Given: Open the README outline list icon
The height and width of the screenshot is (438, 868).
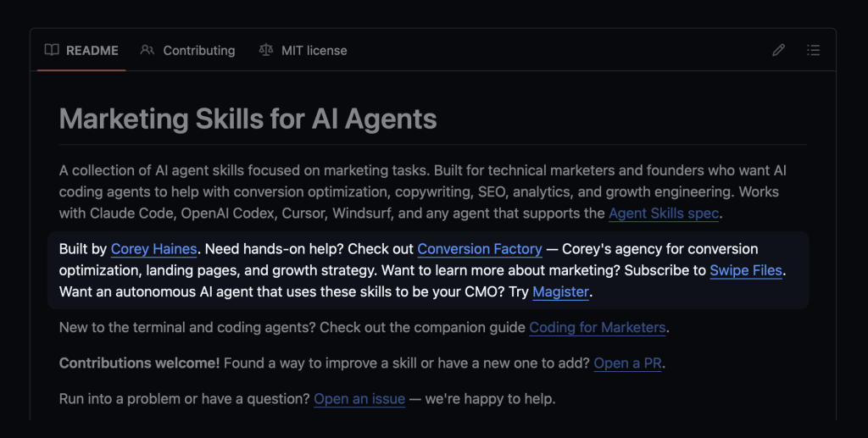Looking at the screenshot, I should tap(813, 50).
